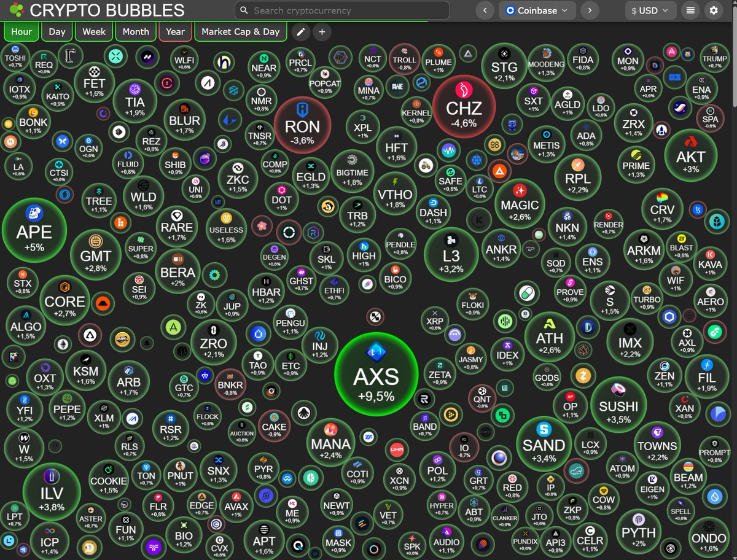Viewport: 737px width, 560px height.
Task: Go to previous exchange with left arrow
Action: 485,10
